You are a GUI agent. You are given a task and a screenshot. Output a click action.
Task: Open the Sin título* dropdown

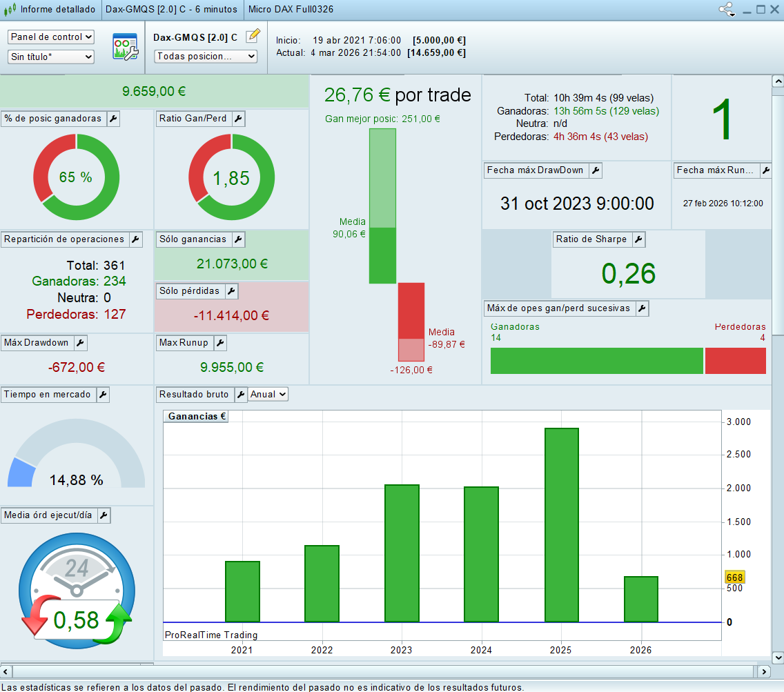click(51, 57)
